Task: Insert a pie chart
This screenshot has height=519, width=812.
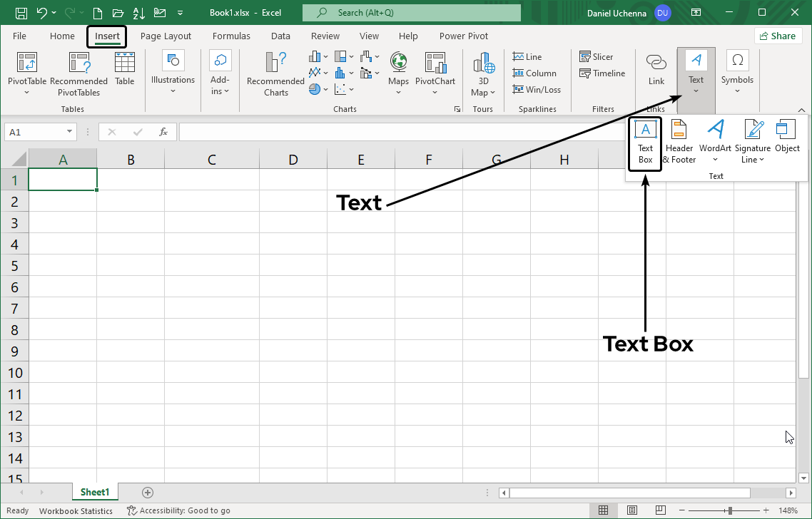Action: (313, 89)
